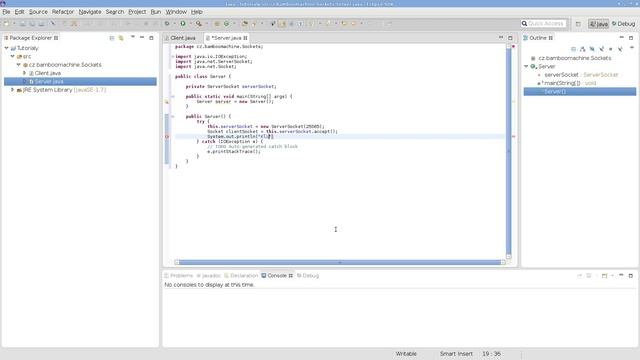Click the Debug bug toolbar icon
The image size is (640, 360).
167,24
